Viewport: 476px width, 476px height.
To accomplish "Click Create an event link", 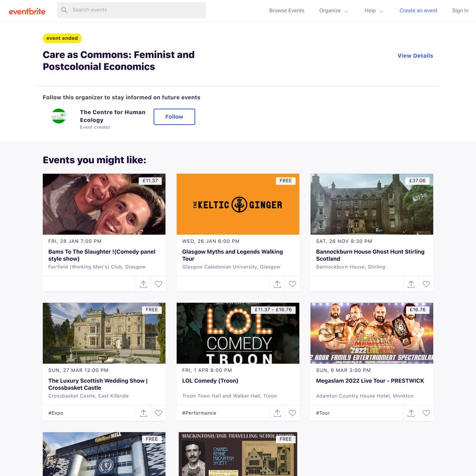I will pyautogui.click(x=418, y=10).
